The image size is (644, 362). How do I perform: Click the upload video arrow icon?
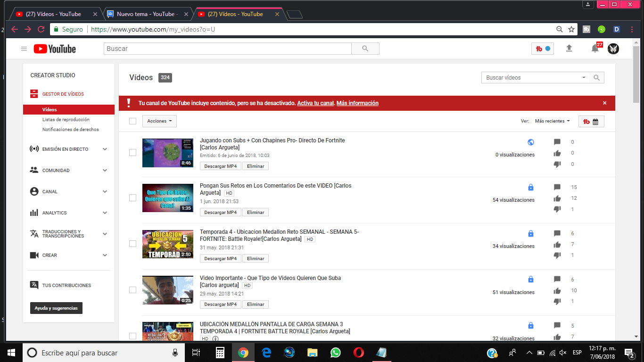click(569, 48)
